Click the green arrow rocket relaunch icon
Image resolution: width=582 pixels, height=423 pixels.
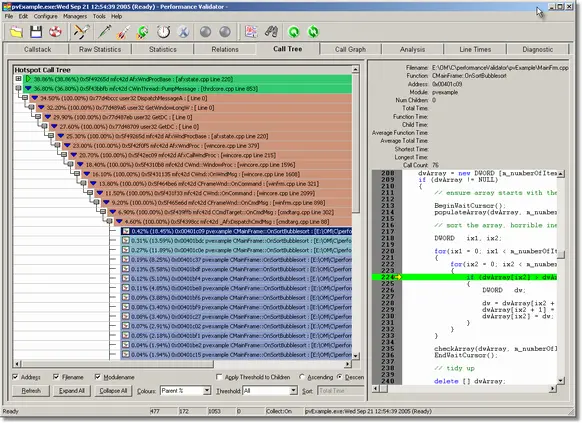point(143,32)
